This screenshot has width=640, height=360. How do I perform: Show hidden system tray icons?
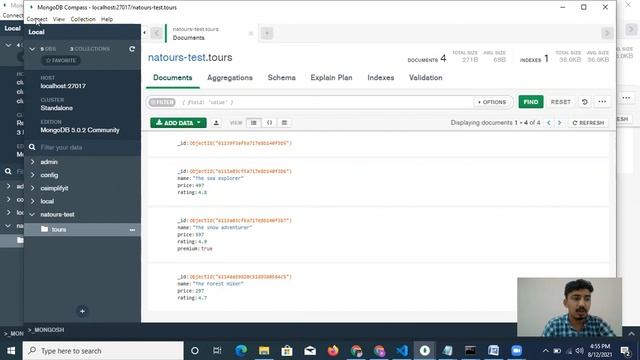[546, 351]
